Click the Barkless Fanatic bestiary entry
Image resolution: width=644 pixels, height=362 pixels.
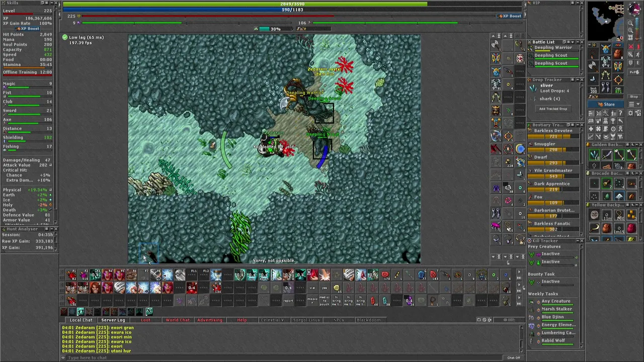[x=553, y=225]
